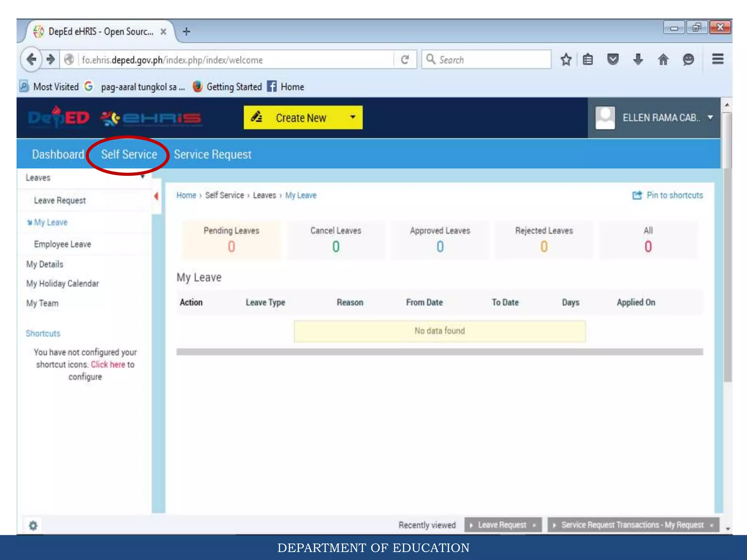Click the browser home icon
The image size is (747, 560).
(x=663, y=59)
